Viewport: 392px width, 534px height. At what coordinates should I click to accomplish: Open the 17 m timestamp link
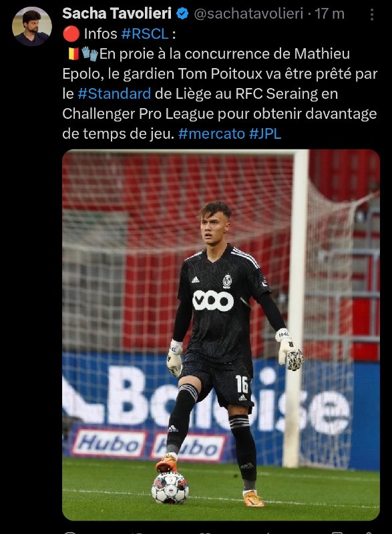(329, 14)
